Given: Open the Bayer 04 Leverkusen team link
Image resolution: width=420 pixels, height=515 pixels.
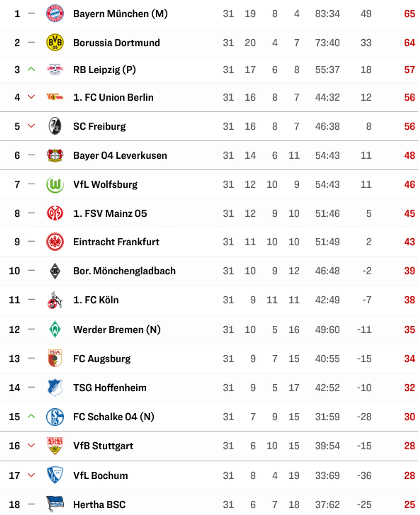Looking at the screenshot, I should [x=120, y=155].
